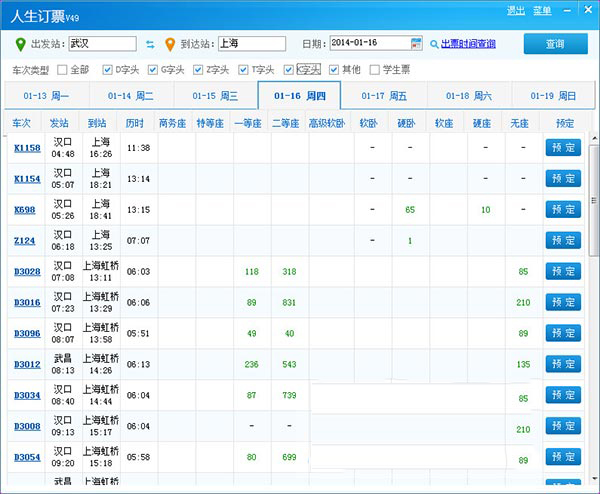Toggle the 其他 train type checkbox
The image size is (600, 494).
click(332, 70)
